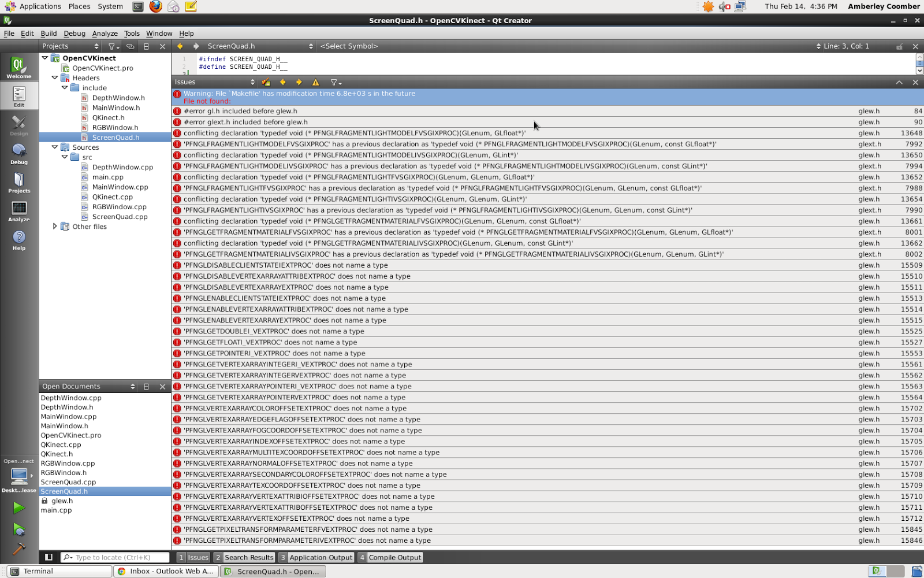
Task: Select the Issues output tab
Action: pyautogui.click(x=193, y=557)
